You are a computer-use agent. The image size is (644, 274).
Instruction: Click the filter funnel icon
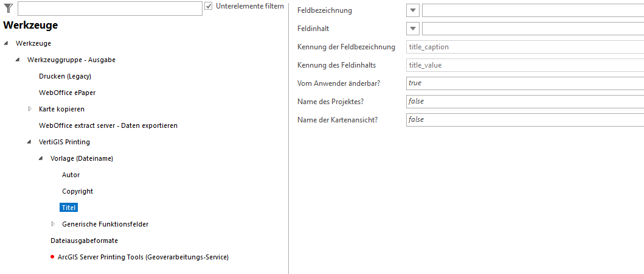click(x=9, y=7)
